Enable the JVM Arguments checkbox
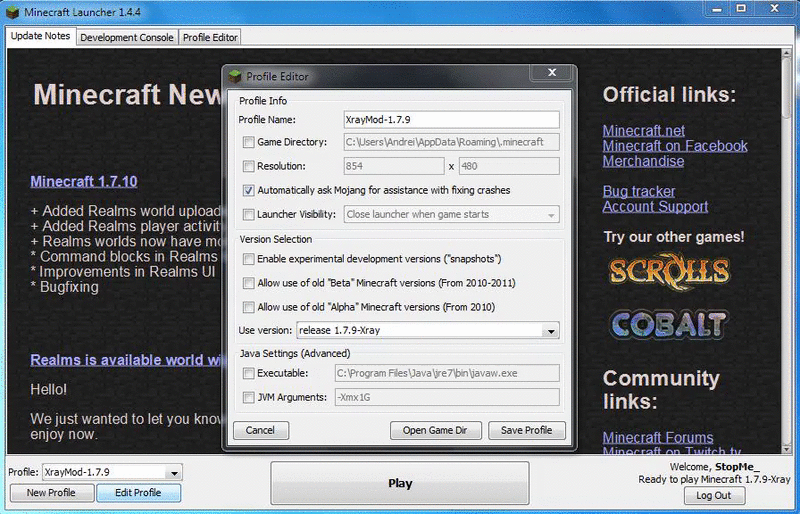Screen dimensions: 800x514 point(248,397)
